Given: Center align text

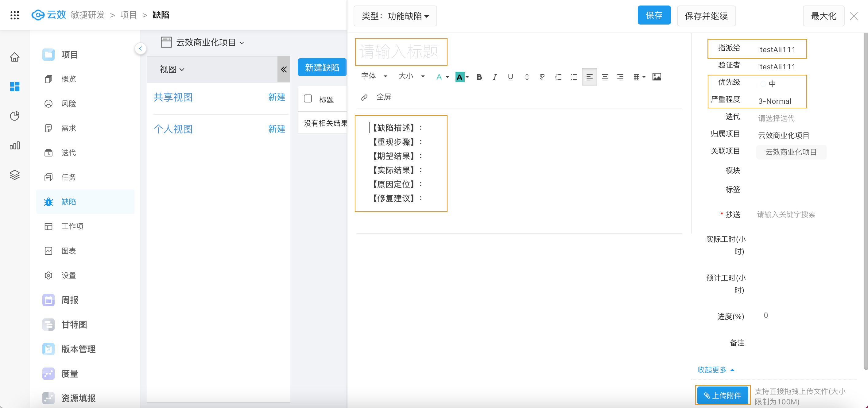Looking at the screenshot, I should [x=605, y=77].
